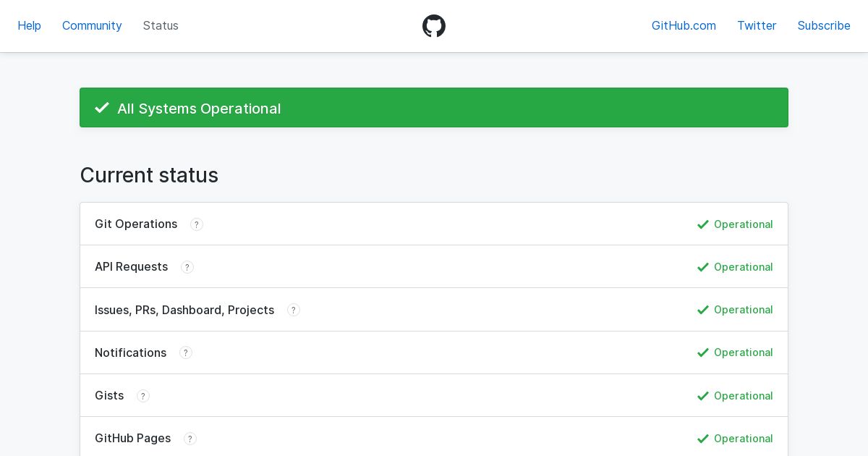Viewport: 868px width, 456px height.
Task: Click the API Requests status checkmark
Action: click(702, 267)
